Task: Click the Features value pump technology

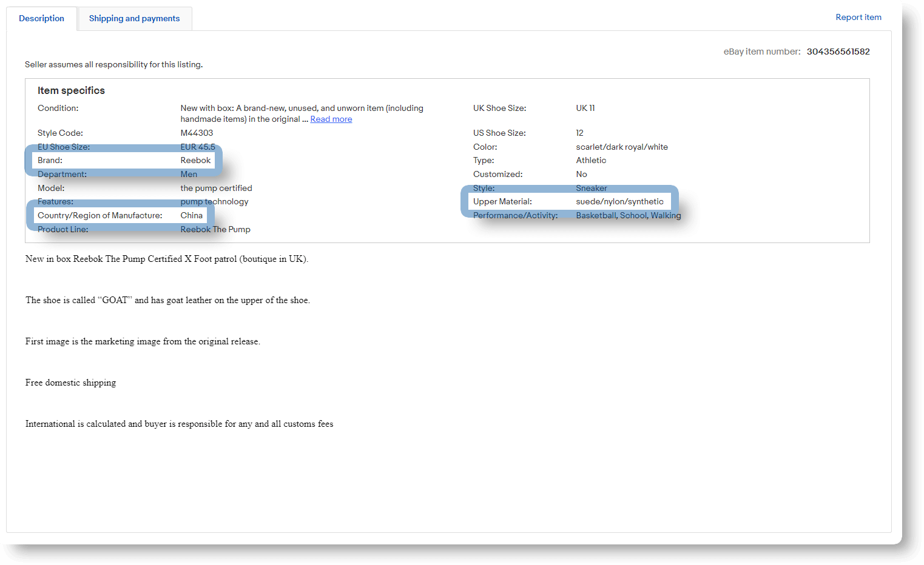Action: click(214, 201)
